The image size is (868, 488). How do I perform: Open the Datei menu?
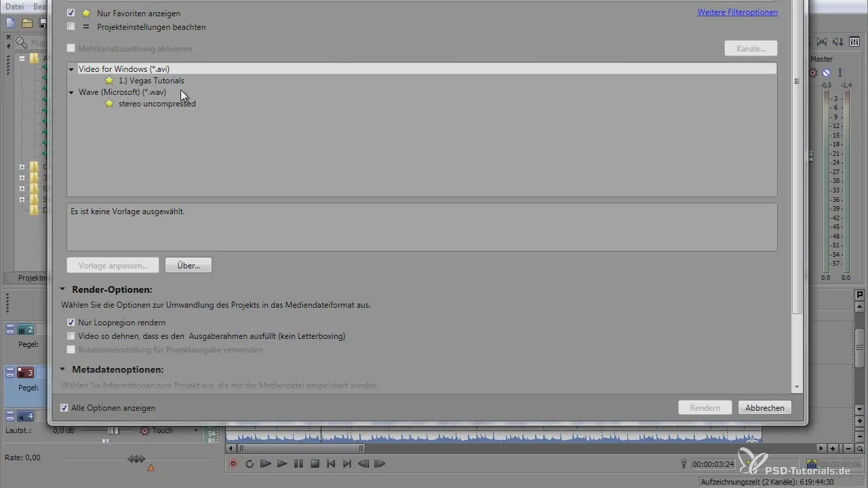(x=14, y=6)
